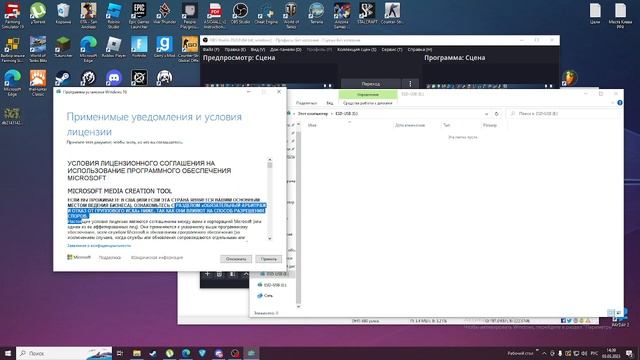Image resolution: width=640 pixels, height=360 pixels.
Task: Open Discord desktop icon
Action: point(114,78)
